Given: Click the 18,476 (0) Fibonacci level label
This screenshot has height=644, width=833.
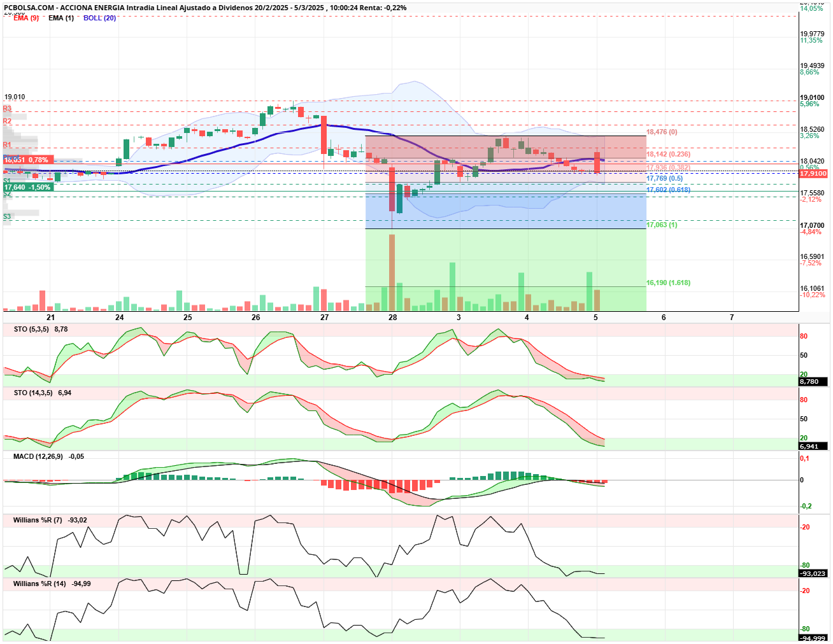Looking at the screenshot, I should tap(662, 132).
